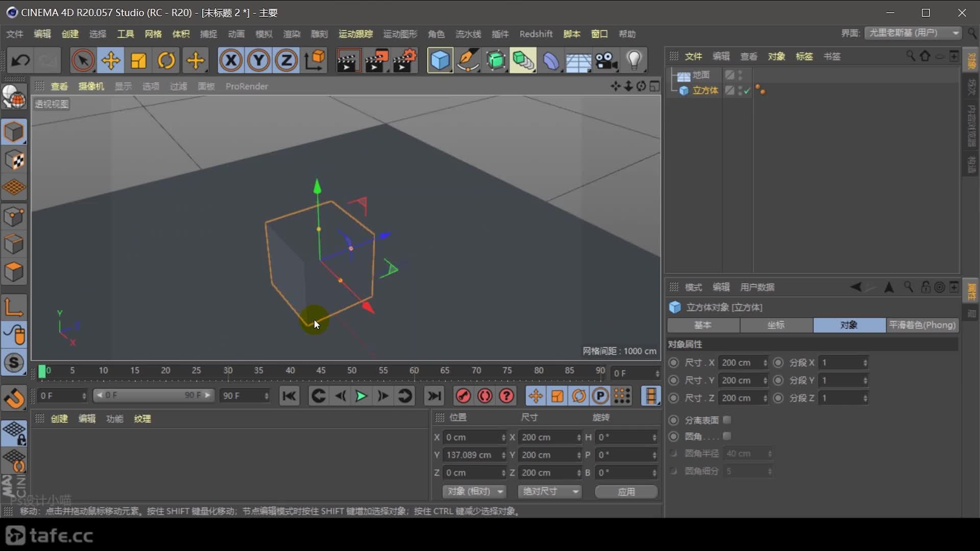Click timeline frame 45 marker
The height and width of the screenshot is (551, 980).
[321, 371]
